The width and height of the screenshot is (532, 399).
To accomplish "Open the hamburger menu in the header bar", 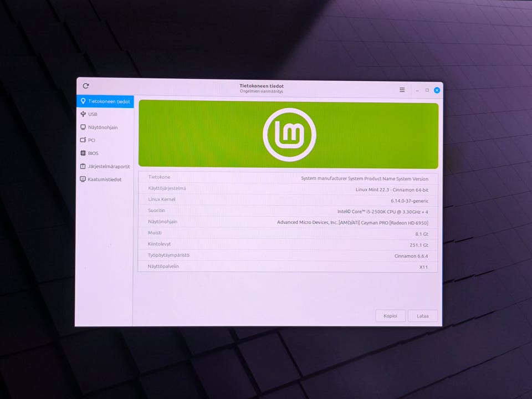I will point(402,90).
